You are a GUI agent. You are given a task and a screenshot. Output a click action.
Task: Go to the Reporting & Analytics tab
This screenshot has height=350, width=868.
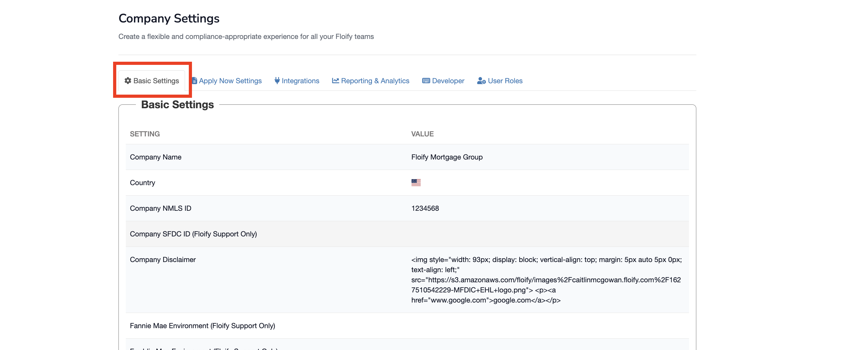(x=375, y=81)
